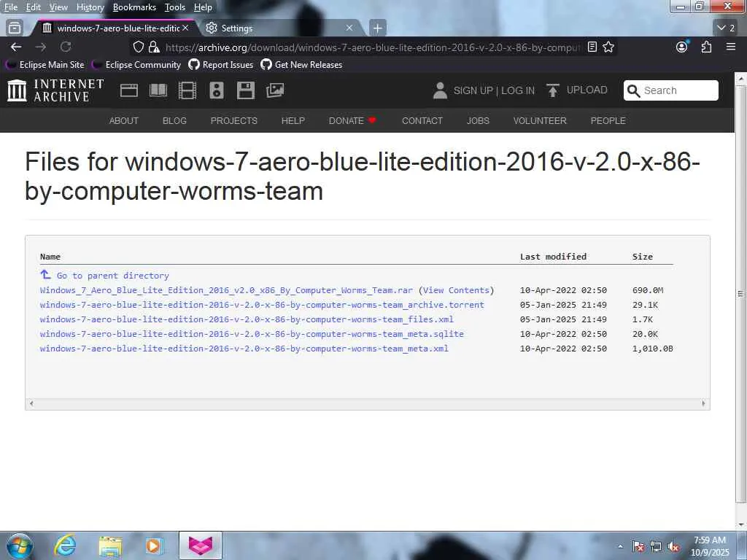Open the _files.xml file link

coord(247,319)
